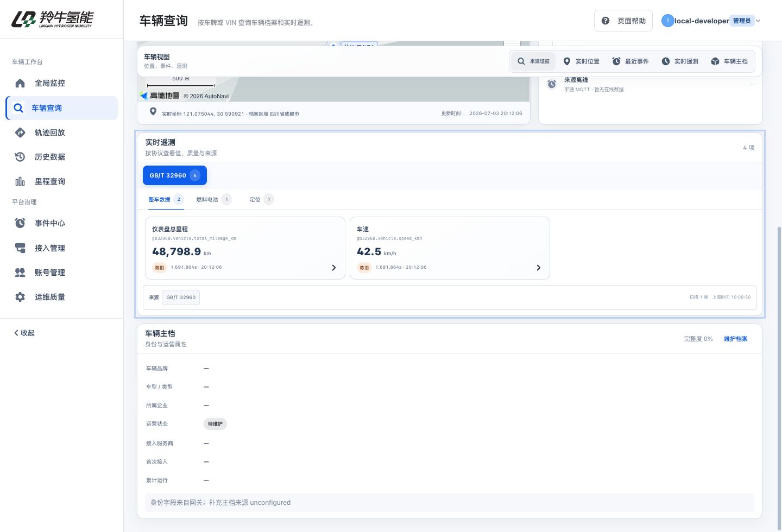Click the 2026-07-03 20:12:06 update time

click(x=496, y=113)
